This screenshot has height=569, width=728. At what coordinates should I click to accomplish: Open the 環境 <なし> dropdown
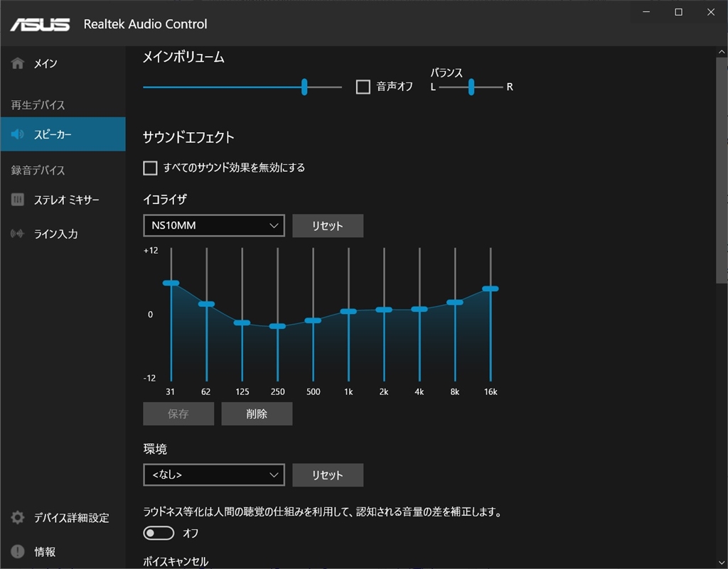coord(214,475)
